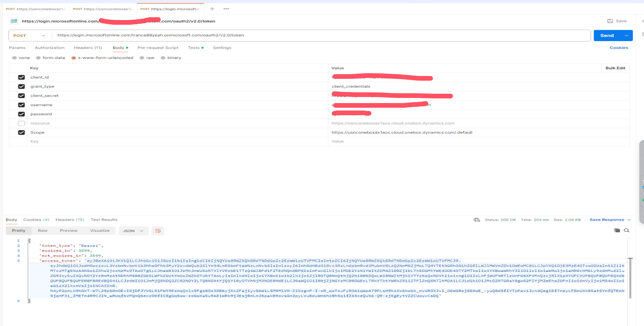Select the binary body radio option
Image resolution: width=644 pixels, height=326 pixels.
[x=163, y=58]
